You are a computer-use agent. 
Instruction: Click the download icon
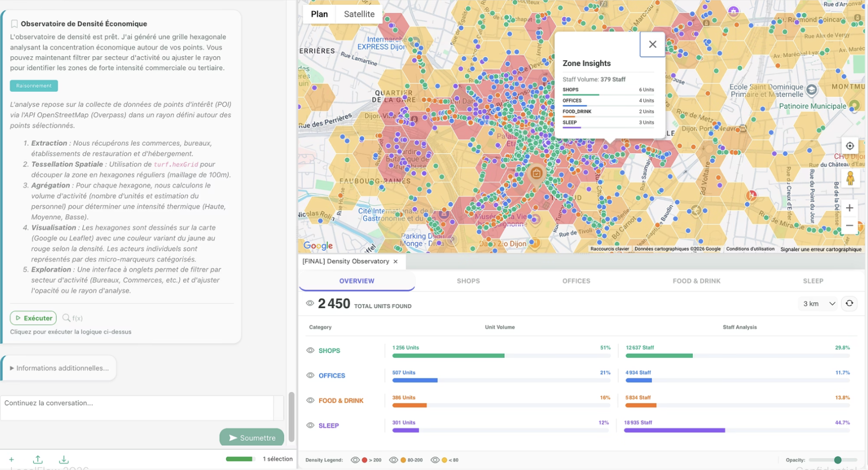[64, 459]
